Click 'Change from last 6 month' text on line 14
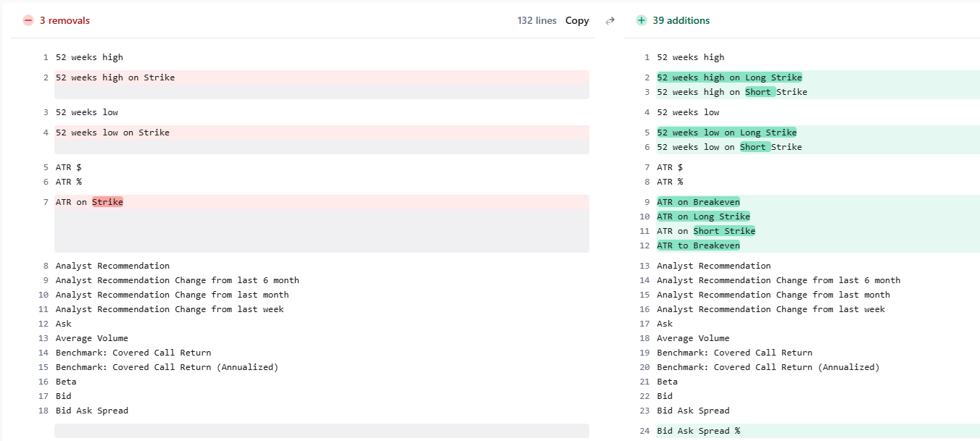 [839, 280]
